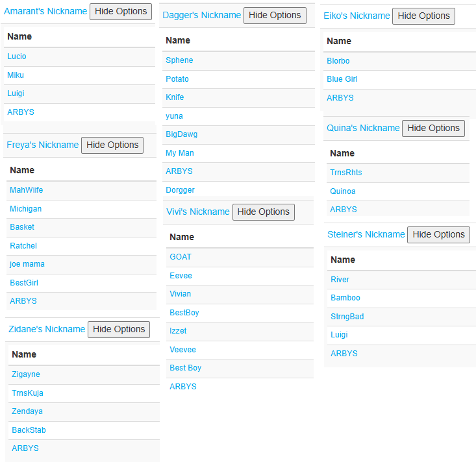
Task: Select the nickname Dorgger
Action: coord(180,190)
